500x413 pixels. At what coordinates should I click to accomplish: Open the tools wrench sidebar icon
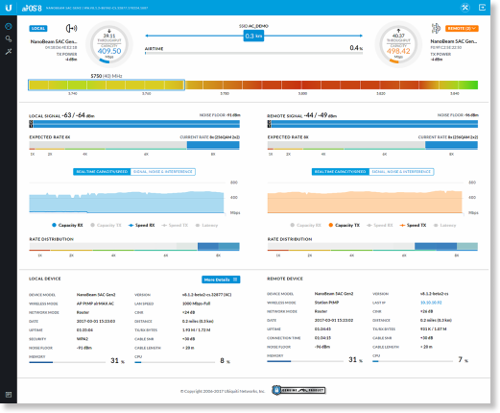tap(9, 52)
